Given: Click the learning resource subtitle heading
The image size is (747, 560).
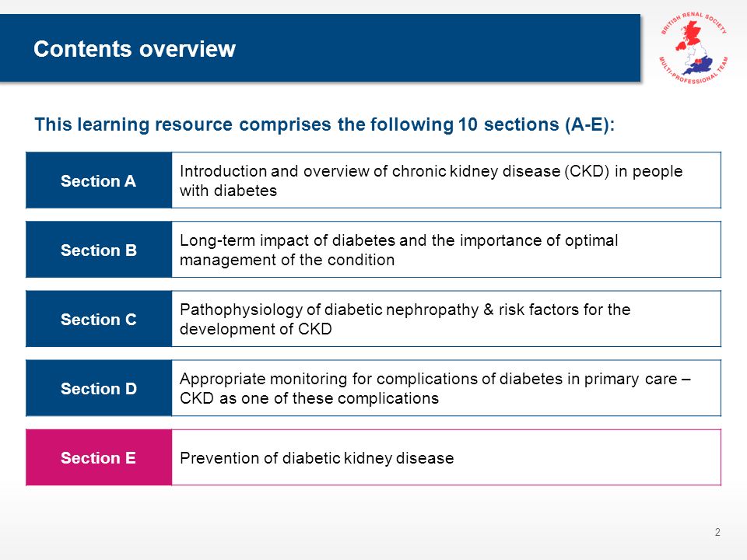Looking at the screenshot, I should (x=325, y=124).
